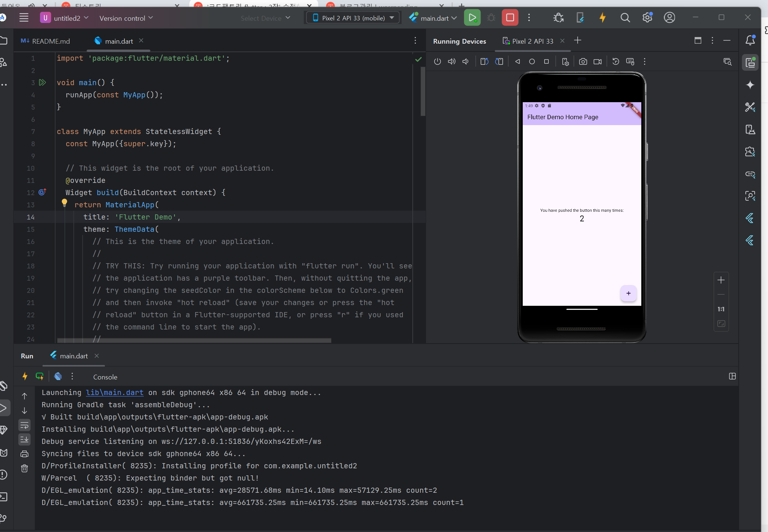768x532 pixels.
Task: Expand the Version control dropdown
Action: coord(126,18)
